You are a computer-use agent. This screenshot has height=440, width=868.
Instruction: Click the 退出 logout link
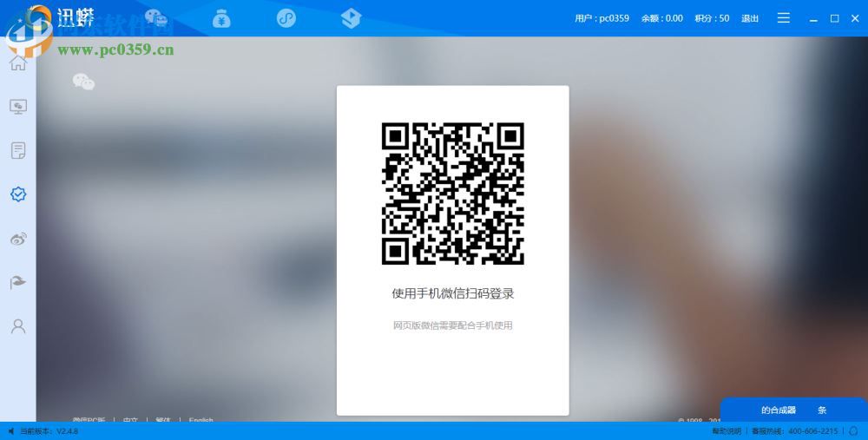(750, 18)
